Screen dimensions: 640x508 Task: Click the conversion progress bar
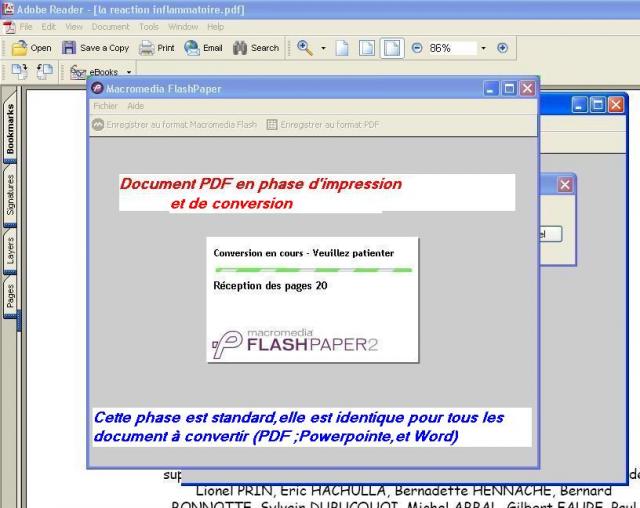click(x=313, y=270)
